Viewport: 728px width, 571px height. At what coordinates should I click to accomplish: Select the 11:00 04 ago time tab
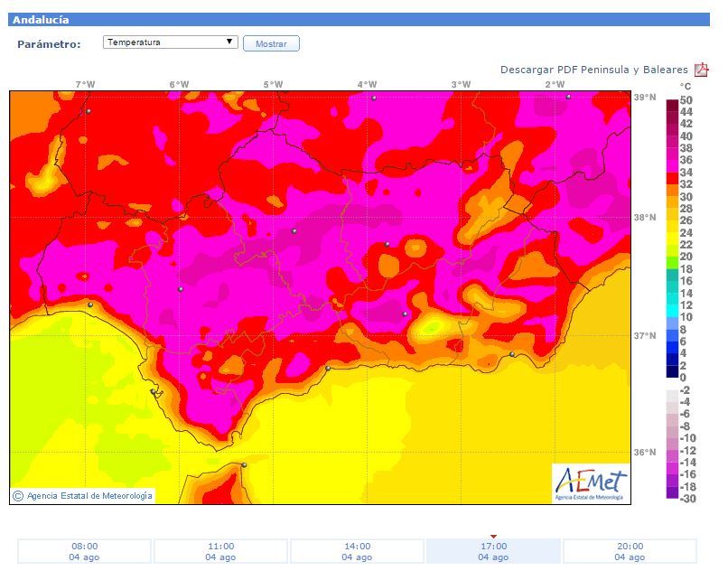coord(221,551)
